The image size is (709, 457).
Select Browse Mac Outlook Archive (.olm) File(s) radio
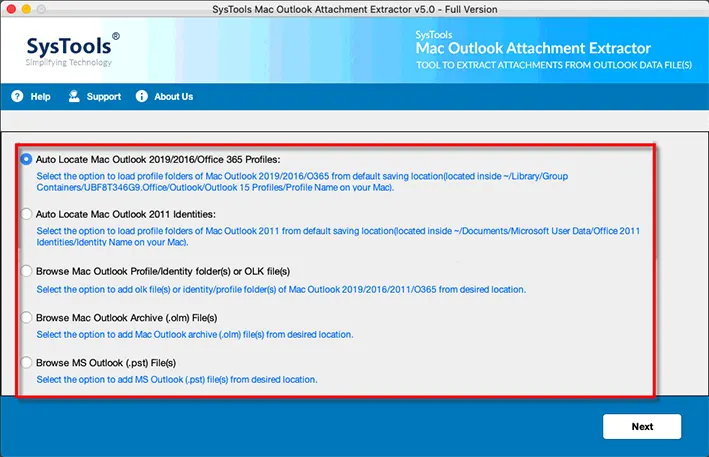coord(26,318)
